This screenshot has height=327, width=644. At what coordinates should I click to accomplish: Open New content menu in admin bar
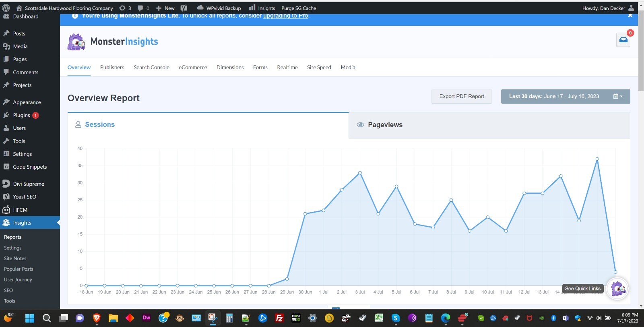tap(165, 8)
